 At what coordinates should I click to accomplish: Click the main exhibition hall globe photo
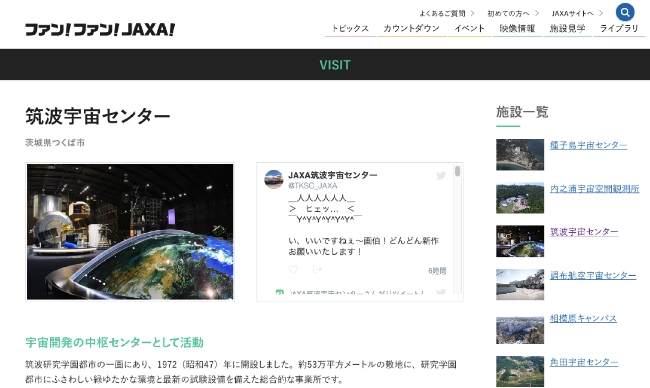tap(130, 232)
